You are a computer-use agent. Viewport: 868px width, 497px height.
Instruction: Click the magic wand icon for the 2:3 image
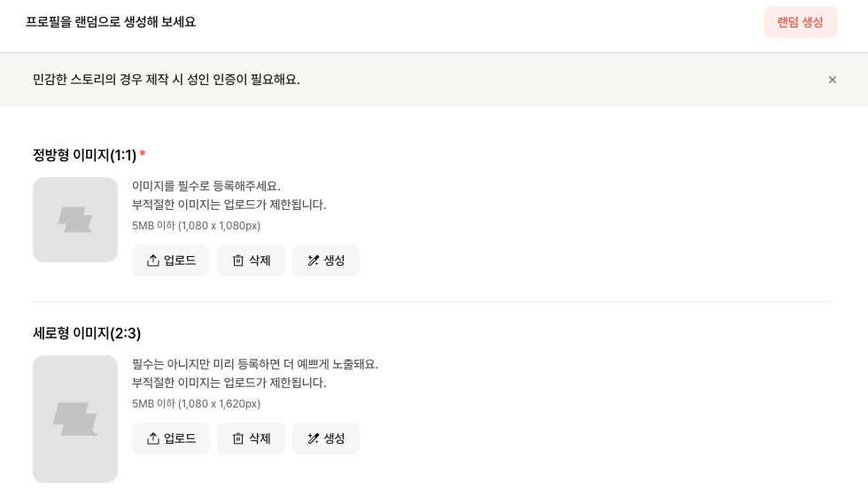pyautogui.click(x=313, y=439)
